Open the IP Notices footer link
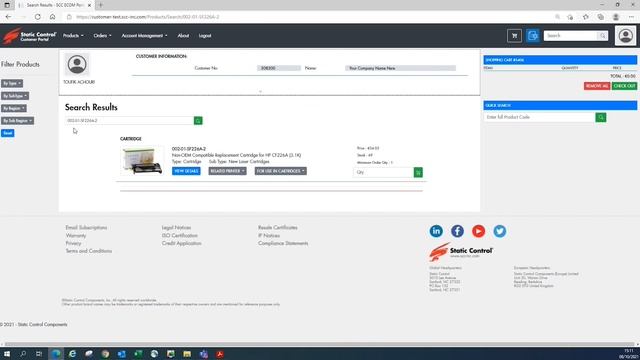Viewport: 640px width, 360px height. pos(269,236)
